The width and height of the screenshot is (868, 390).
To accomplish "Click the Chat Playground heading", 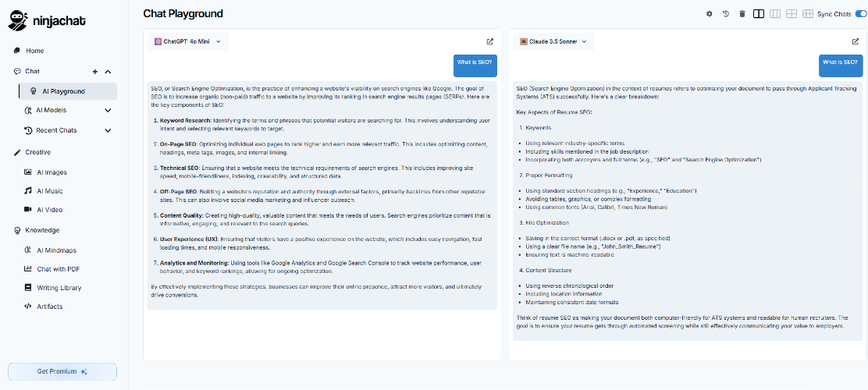I will [183, 14].
